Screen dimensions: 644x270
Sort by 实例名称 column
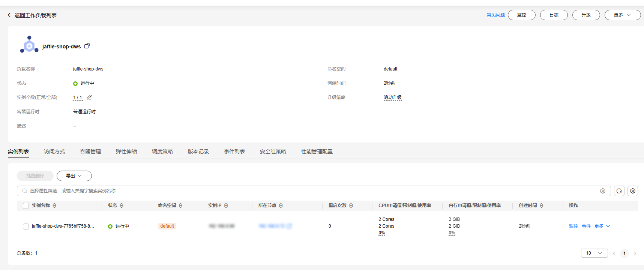point(54,205)
